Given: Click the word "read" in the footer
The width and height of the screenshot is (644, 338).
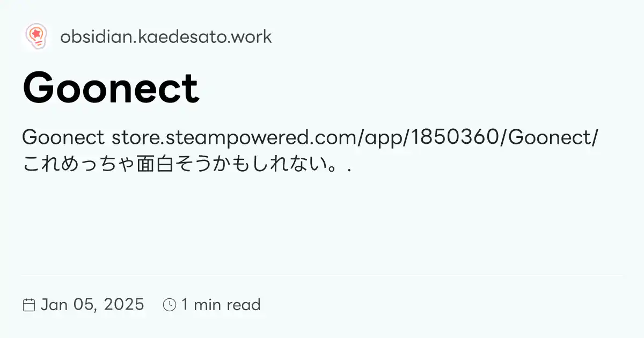Looking at the screenshot, I should pyautogui.click(x=244, y=305).
